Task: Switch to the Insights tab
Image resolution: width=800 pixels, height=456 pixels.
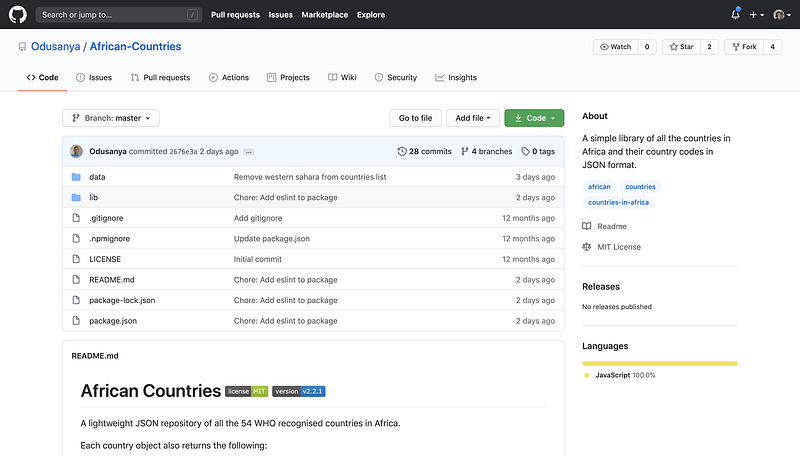Action: click(456, 78)
